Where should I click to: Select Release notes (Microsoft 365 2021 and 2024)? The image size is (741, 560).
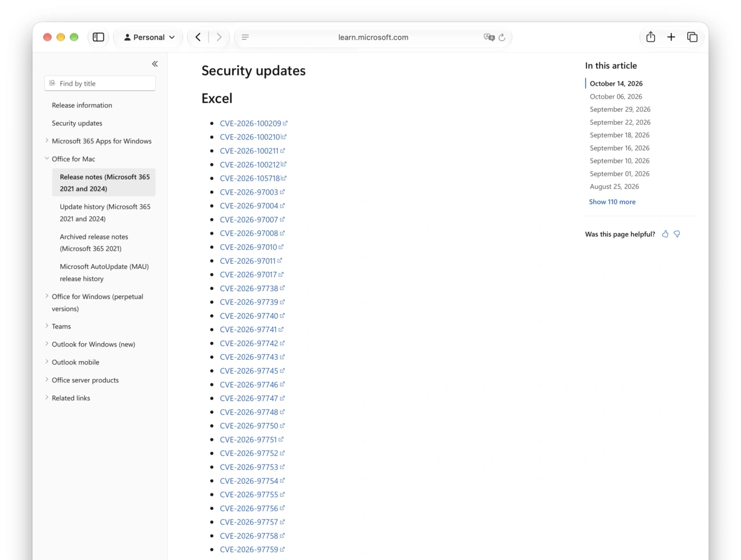(x=104, y=183)
